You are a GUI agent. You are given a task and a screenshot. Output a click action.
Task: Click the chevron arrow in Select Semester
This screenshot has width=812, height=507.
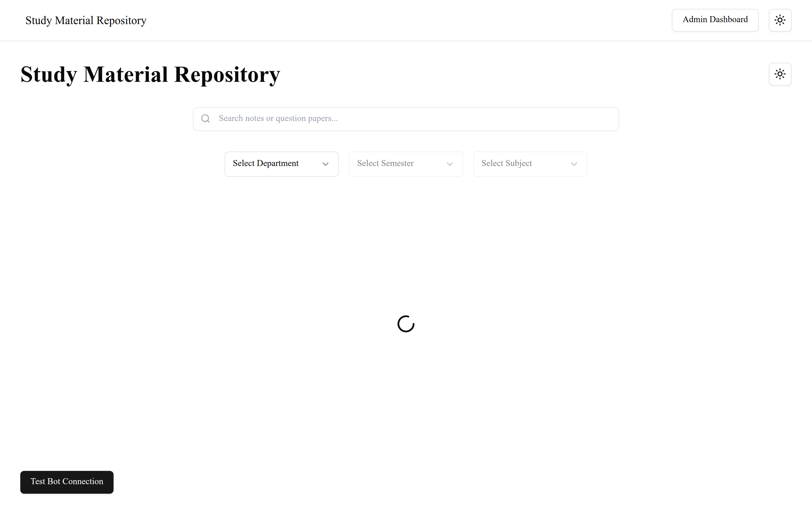coord(450,164)
